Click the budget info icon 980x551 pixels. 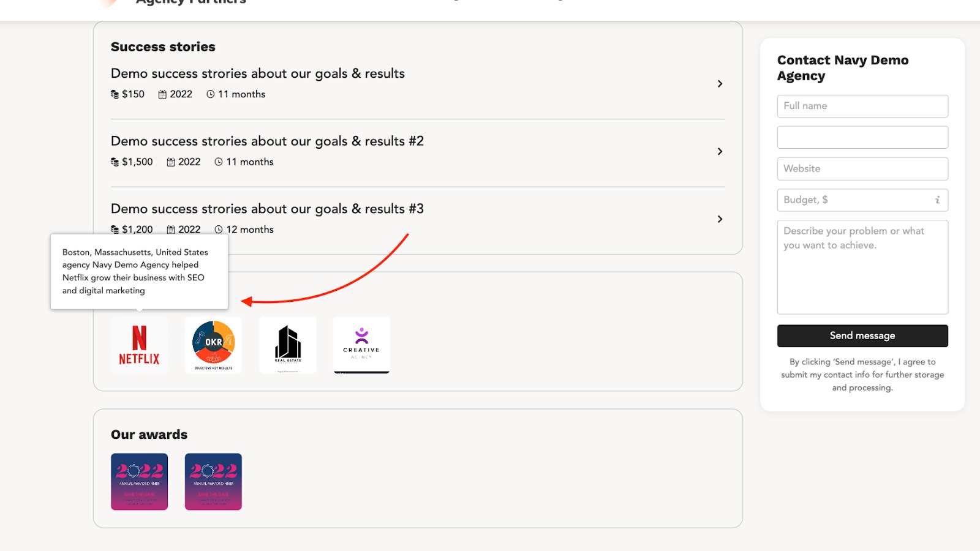point(937,200)
